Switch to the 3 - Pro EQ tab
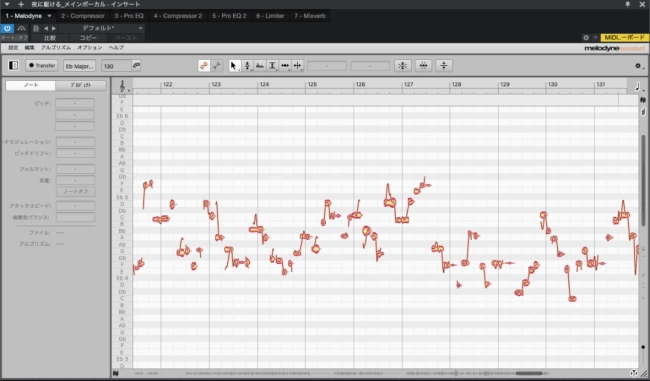 pyautogui.click(x=129, y=16)
